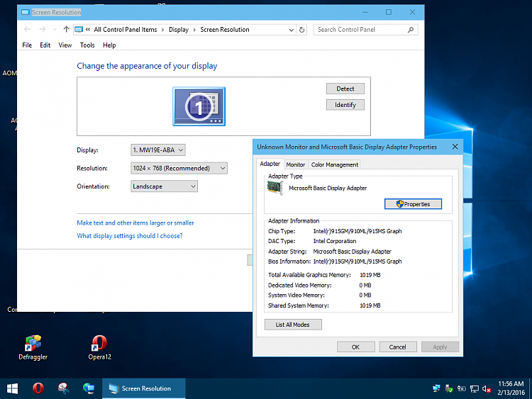532x399 pixels.
Task: Click the Apply button
Action: coord(440,347)
